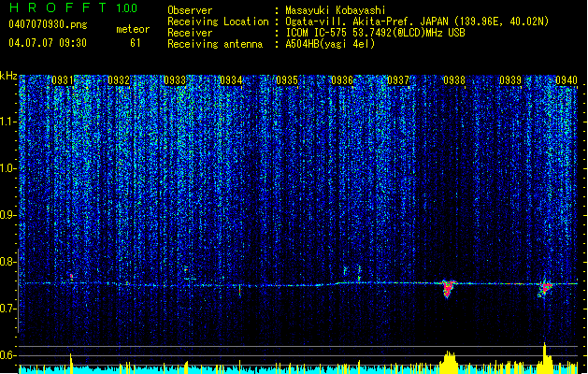Click the date stamp 04.07.07 09:30
The width and height of the screenshot is (588, 374).
pos(48,43)
